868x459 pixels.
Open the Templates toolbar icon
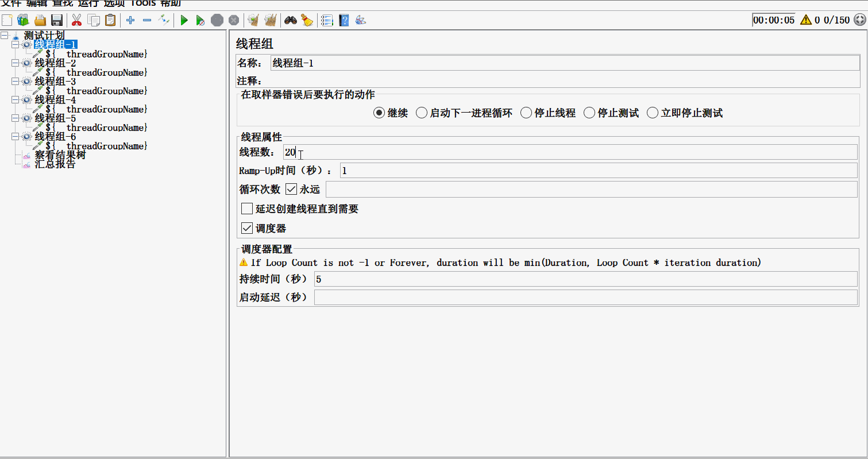pyautogui.click(x=23, y=21)
